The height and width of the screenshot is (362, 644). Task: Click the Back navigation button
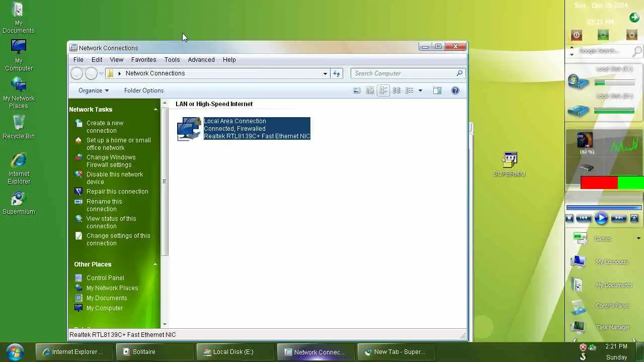pyautogui.click(x=76, y=74)
